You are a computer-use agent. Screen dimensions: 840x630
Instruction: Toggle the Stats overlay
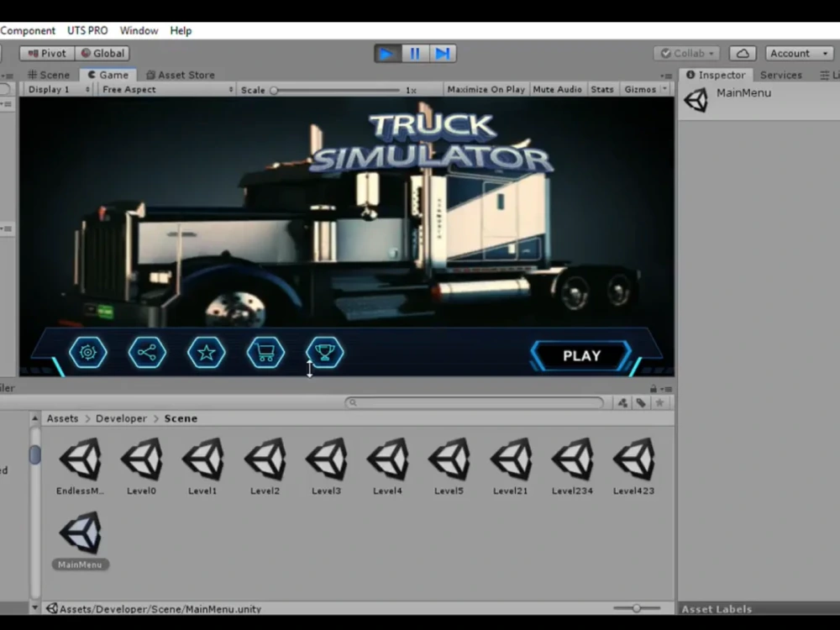coord(602,90)
